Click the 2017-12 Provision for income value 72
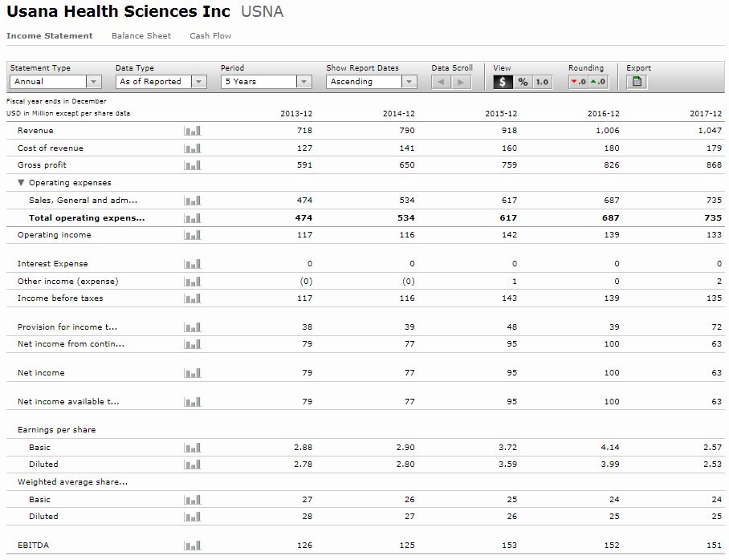 (x=716, y=327)
